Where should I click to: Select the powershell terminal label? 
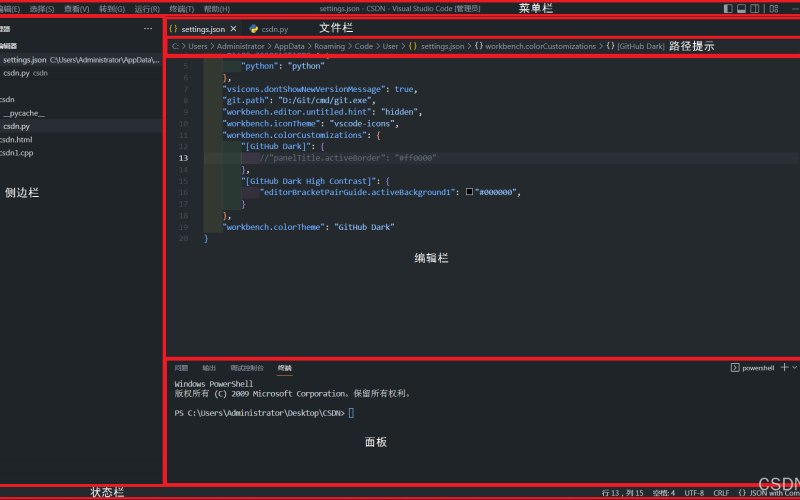click(x=758, y=368)
